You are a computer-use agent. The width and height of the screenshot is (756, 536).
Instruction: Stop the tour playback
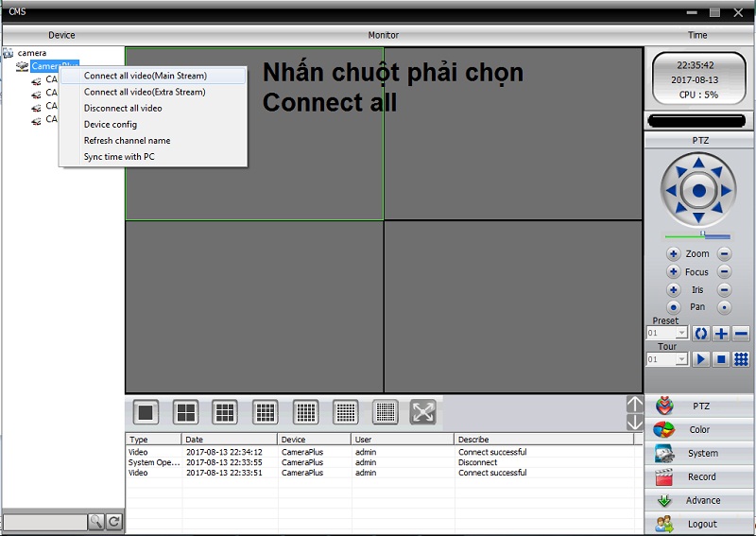pyautogui.click(x=721, y=359)
